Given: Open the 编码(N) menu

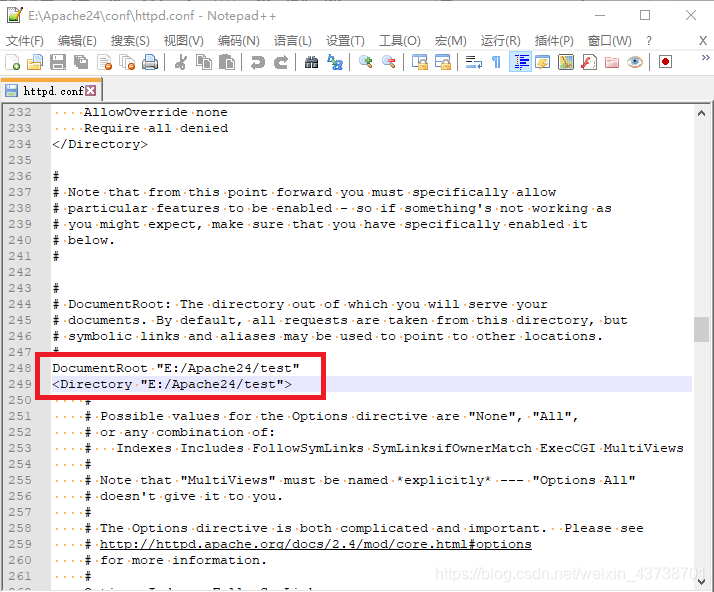Looking at the screenshot, I should coord(239,41).
